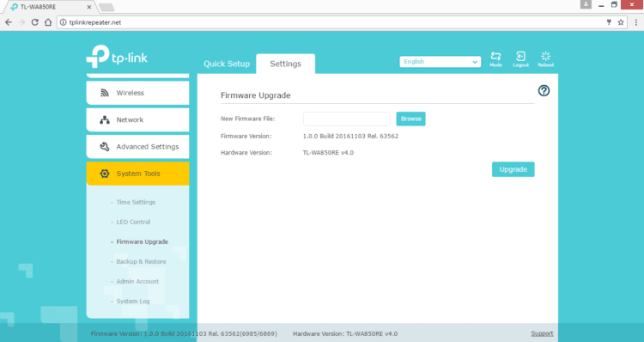Image resolution: width=644 pixels, height=342 pixels.
Task: Select Firmware Upgrade submenu item
Action: [x=142, y=241]
